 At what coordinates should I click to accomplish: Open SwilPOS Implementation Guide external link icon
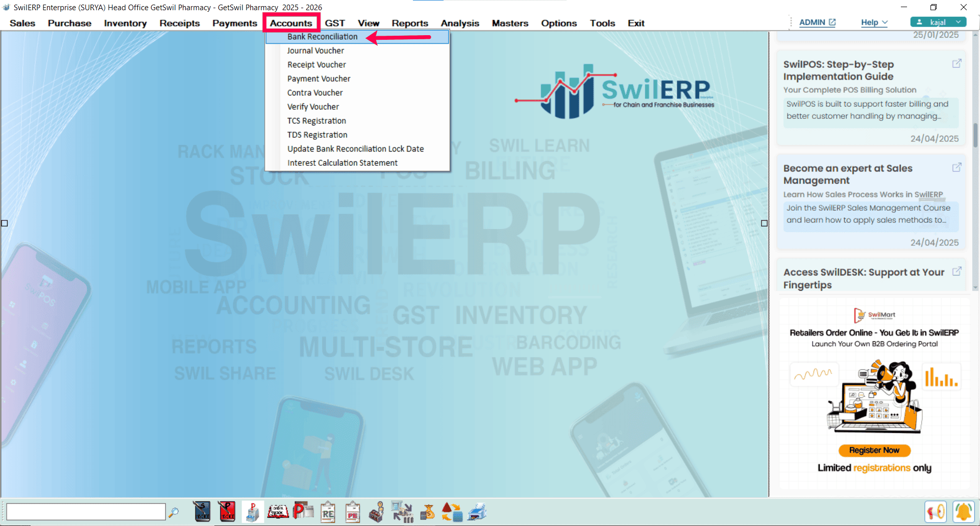[x=957, y=63]
